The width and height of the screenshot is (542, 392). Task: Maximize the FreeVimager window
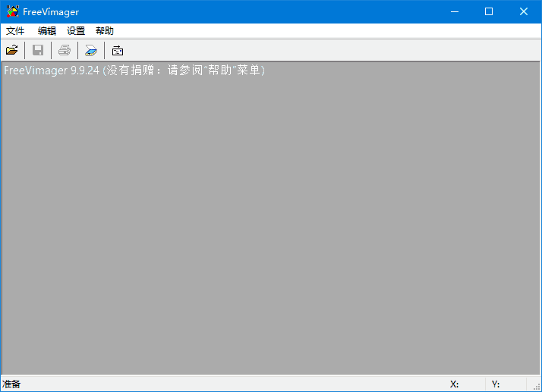[x=489, y=11]
